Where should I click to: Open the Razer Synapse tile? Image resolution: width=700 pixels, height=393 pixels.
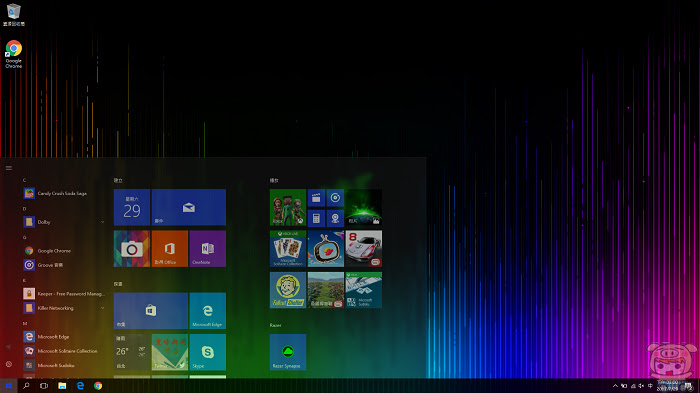(x=288, y=352)
